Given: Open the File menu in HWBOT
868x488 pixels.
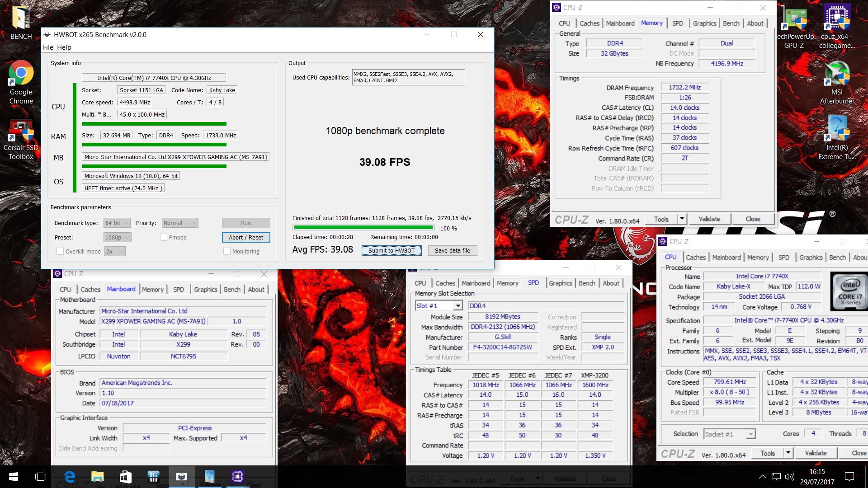Looking at the screenshot, I should [48, 47].
